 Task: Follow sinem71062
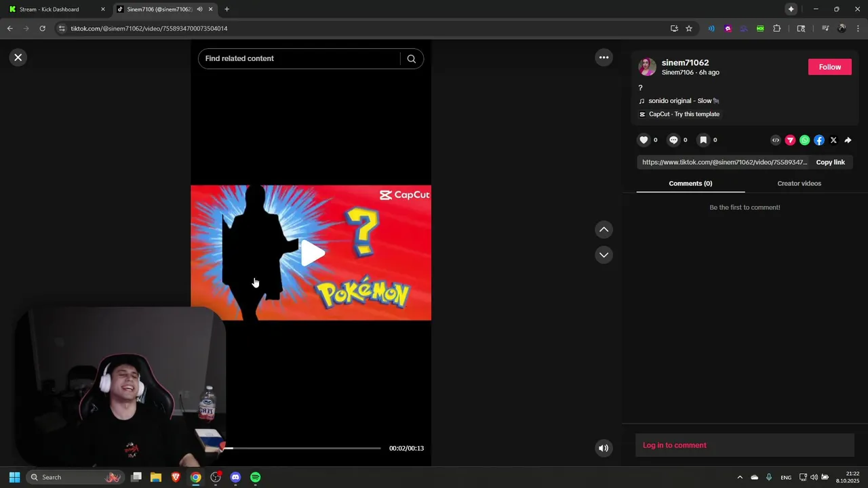(829, 67)
